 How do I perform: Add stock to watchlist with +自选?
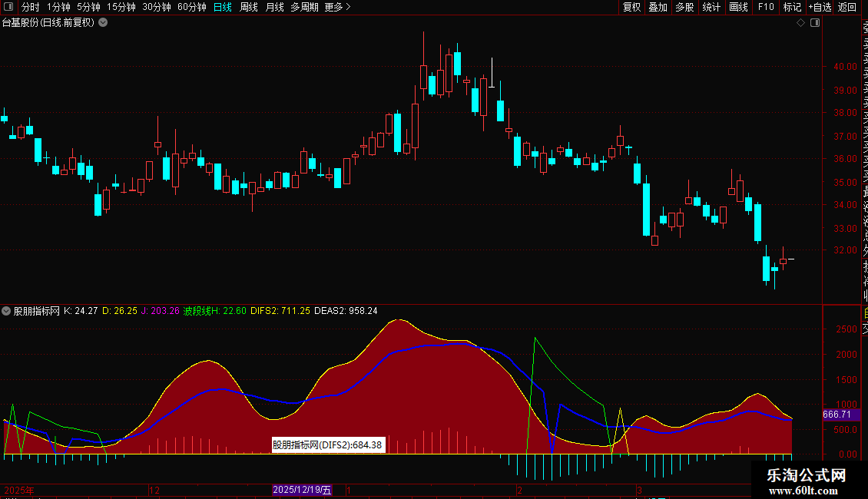click(820, 7)
